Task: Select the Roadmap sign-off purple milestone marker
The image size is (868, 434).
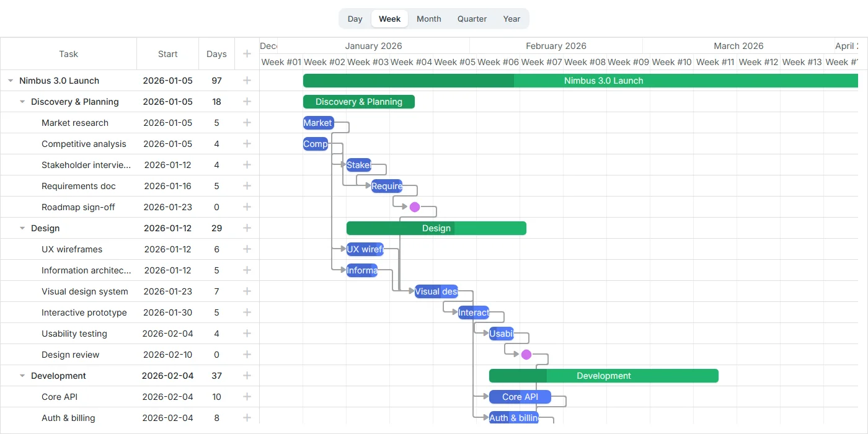Action: [x=415, y=207]
